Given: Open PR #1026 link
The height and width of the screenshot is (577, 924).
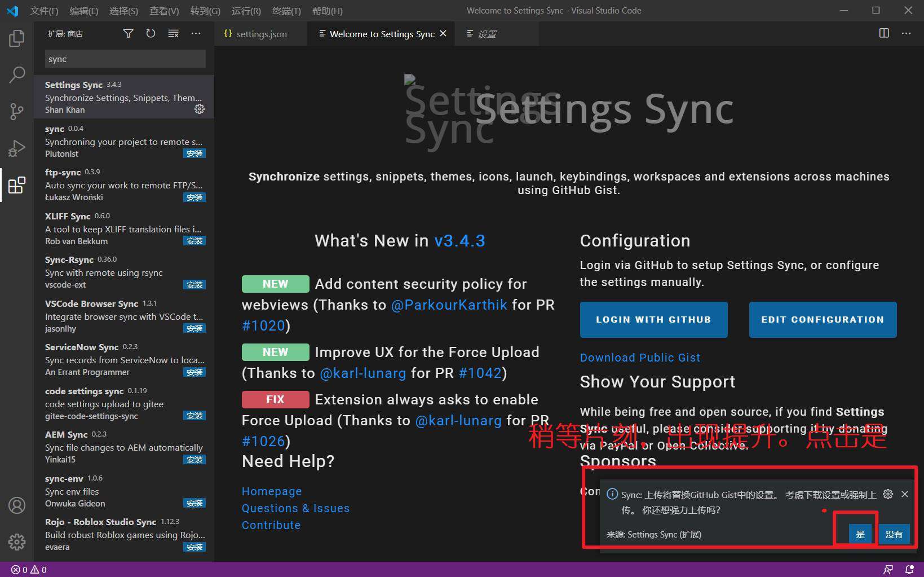Looking at the screenshot, I should [263, 441].
